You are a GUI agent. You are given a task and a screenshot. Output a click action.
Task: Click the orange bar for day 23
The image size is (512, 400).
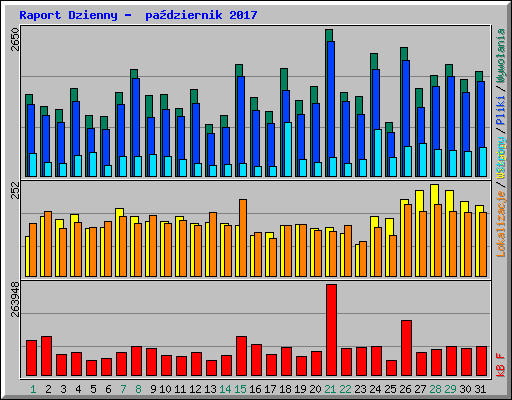coord(363,259)
